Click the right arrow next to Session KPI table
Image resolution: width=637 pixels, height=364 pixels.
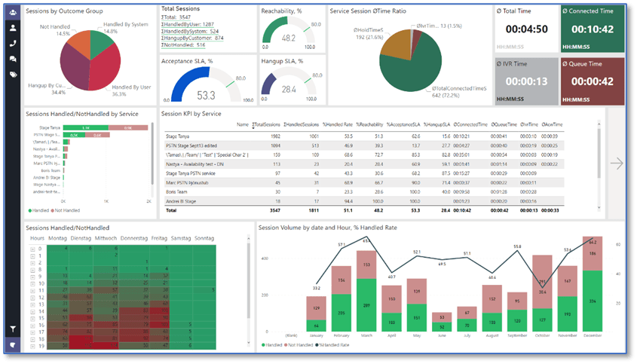click(x=617, y=164)
